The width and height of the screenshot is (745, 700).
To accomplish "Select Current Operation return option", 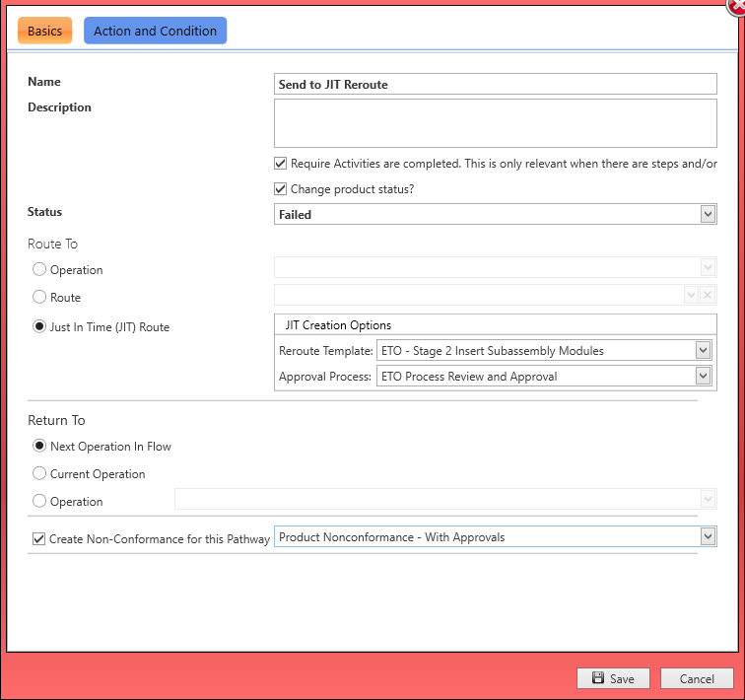I will [39, 473].
